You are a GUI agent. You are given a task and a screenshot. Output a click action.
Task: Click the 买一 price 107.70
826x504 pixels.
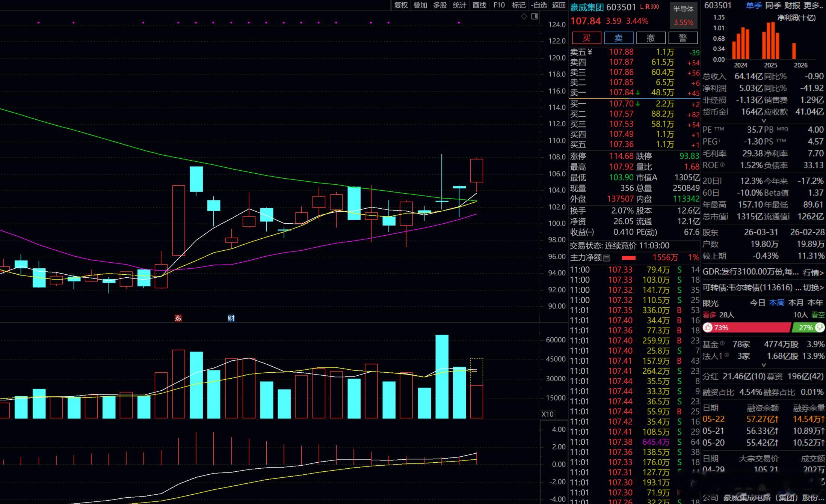click(621, 104)
